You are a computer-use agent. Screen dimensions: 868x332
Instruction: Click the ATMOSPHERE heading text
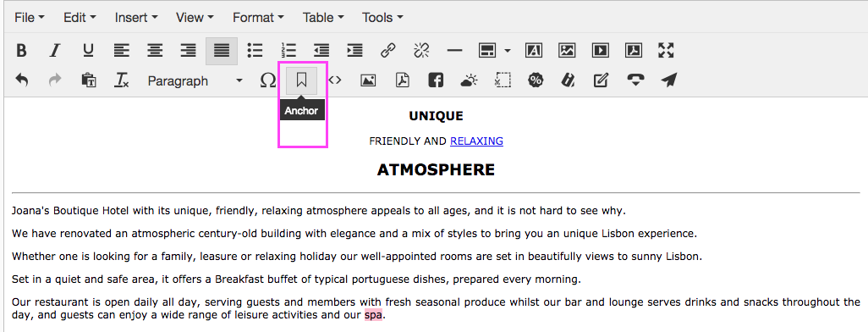(x=436, y=169)
